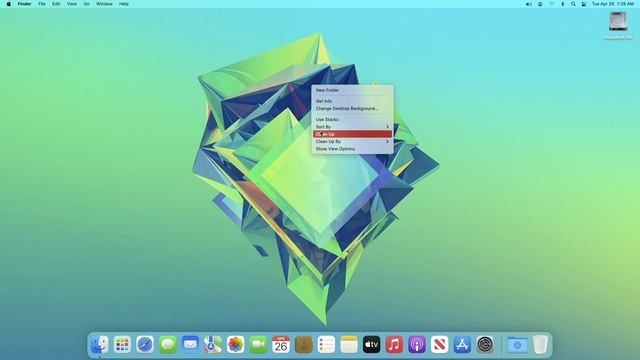
Task: Open the Wi-Fi status menu
Action: coord(551,4)
